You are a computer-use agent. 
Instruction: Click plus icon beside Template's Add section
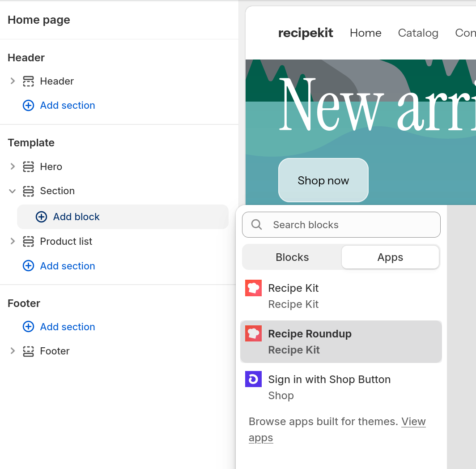28,266
